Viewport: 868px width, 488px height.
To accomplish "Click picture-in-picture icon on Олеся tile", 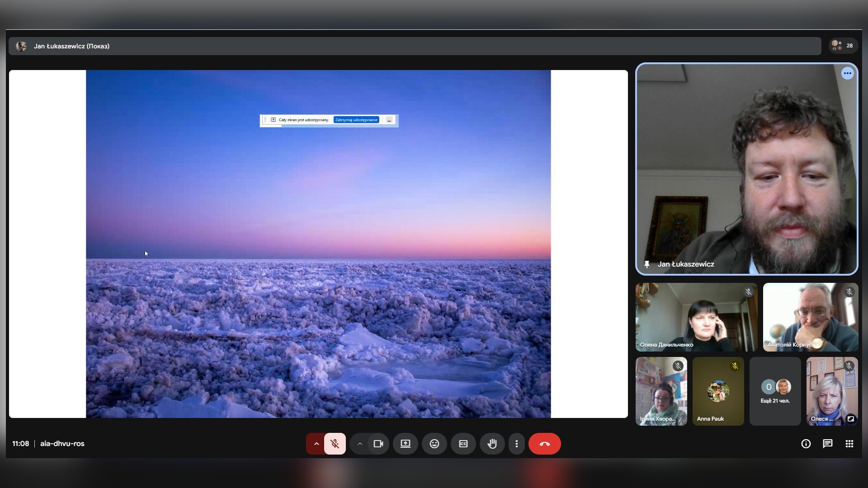I will click(x=850, y=419).
